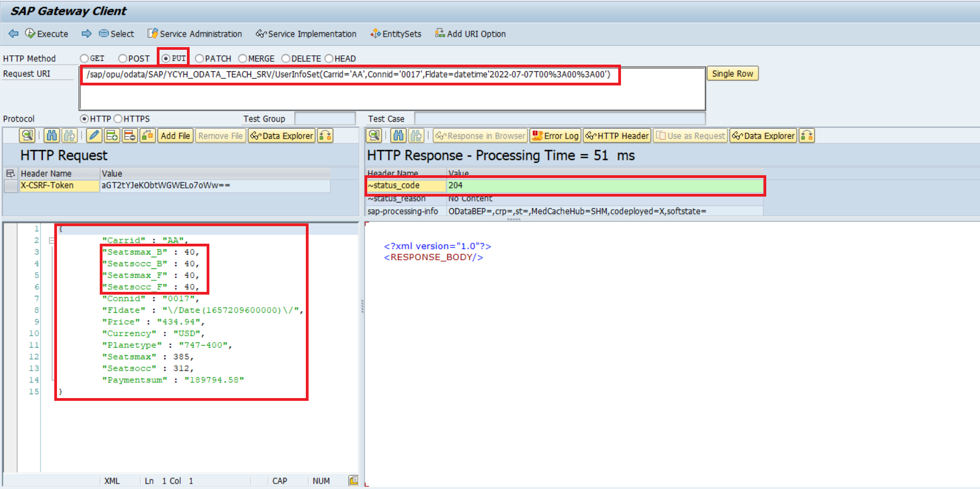Select the POST HTTP method
980x489 pixels.
123,59
